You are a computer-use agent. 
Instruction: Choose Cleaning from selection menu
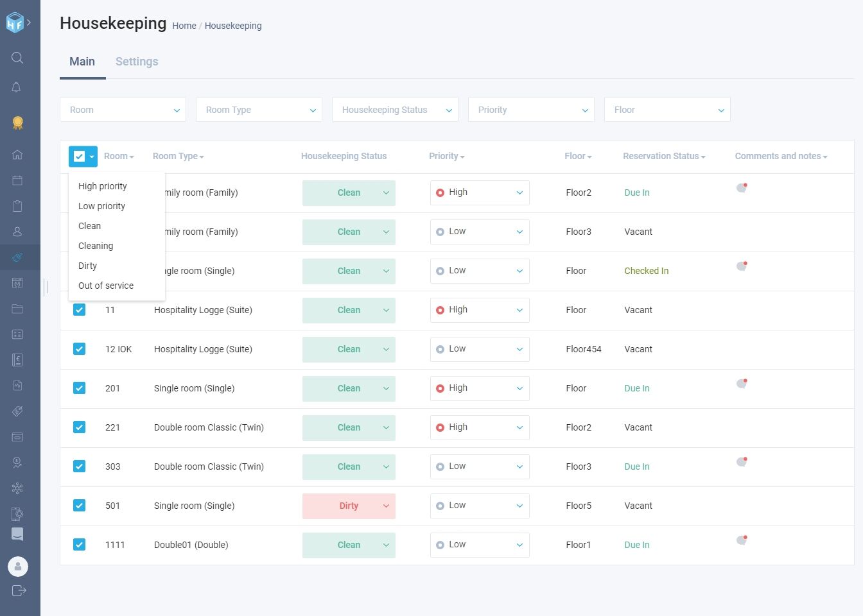click(x=96, y=246)
